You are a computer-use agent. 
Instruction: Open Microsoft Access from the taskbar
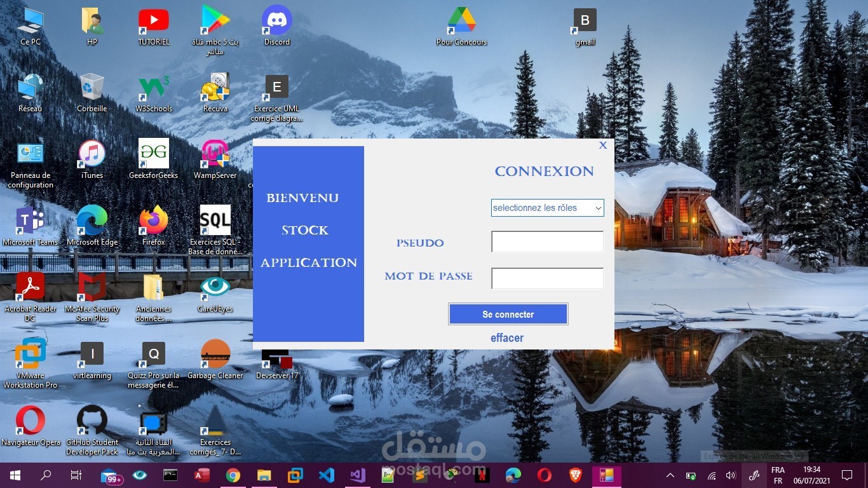tap(202, 475)
